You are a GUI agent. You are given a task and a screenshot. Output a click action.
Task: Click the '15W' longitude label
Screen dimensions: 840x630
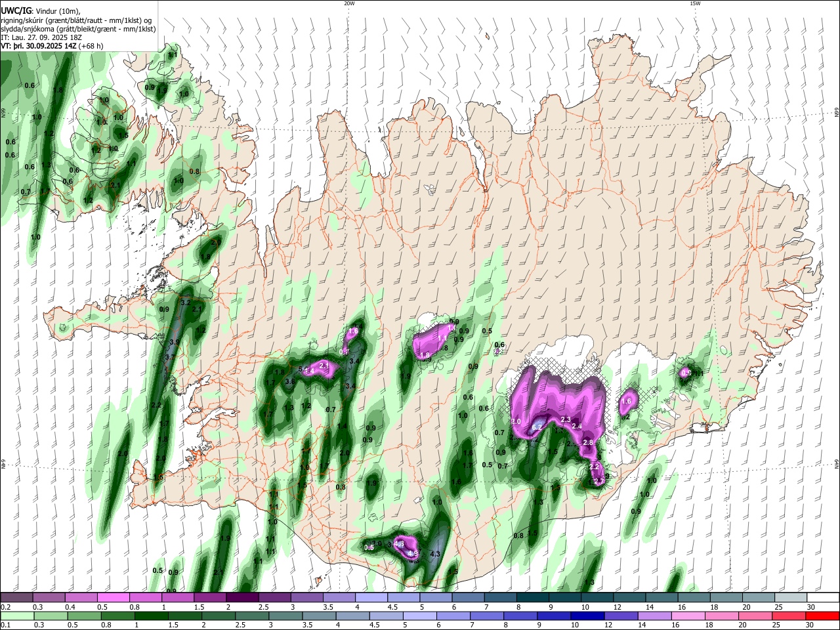(695, 3)
